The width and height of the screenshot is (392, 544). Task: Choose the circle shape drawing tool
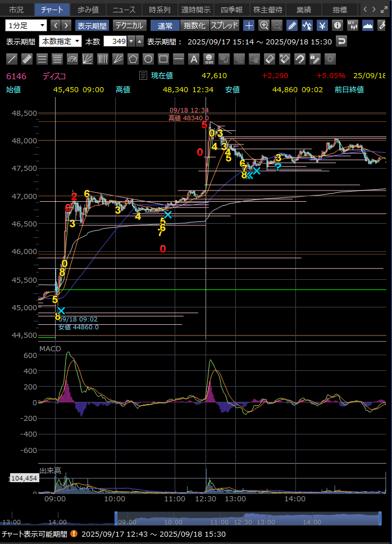[x=148, y=59]
